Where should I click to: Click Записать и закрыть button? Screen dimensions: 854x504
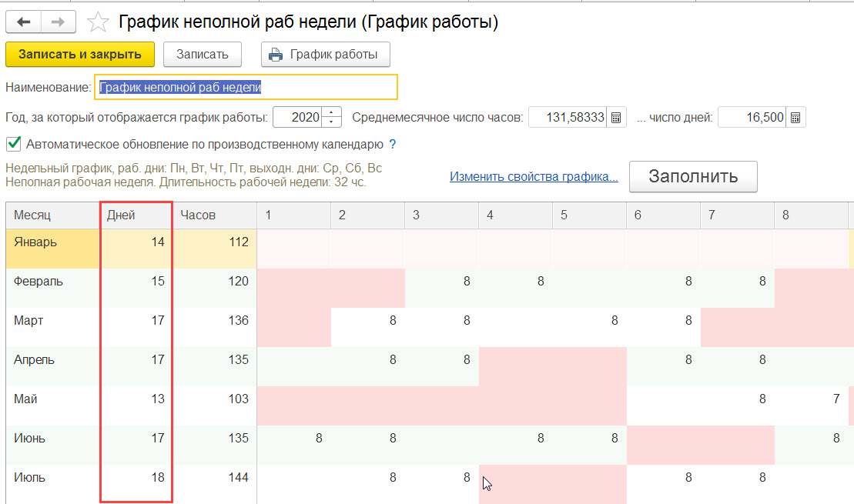80,55
